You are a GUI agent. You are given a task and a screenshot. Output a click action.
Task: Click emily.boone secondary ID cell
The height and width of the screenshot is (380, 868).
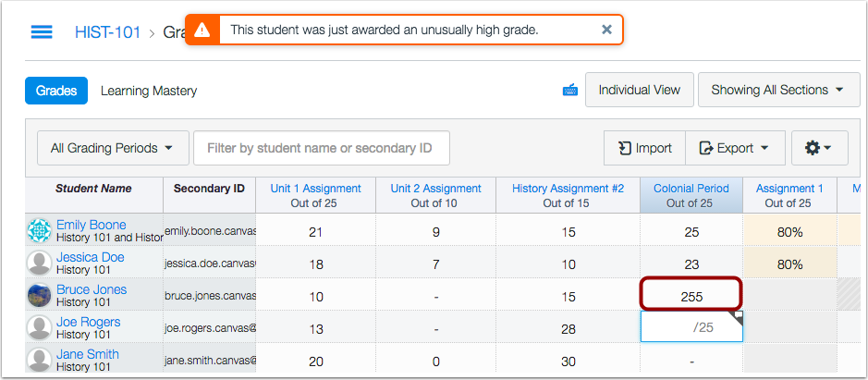209,231
